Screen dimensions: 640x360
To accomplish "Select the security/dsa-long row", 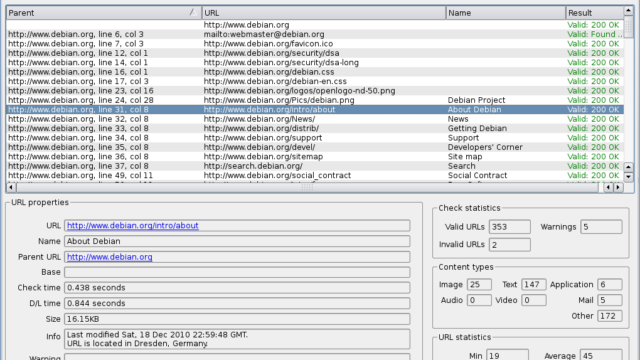I will pos(315,62).
